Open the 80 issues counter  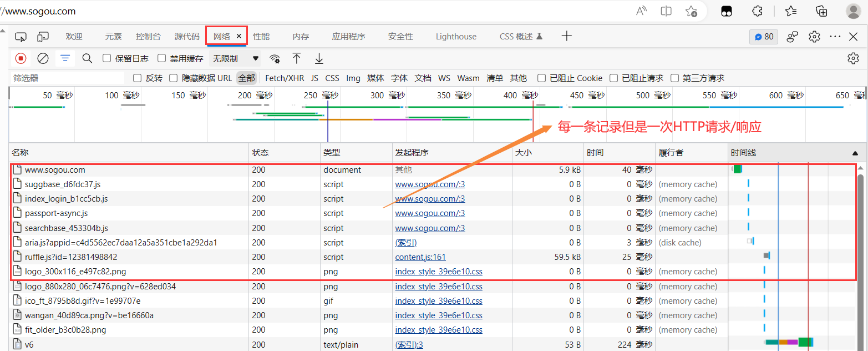click(764, 37)
